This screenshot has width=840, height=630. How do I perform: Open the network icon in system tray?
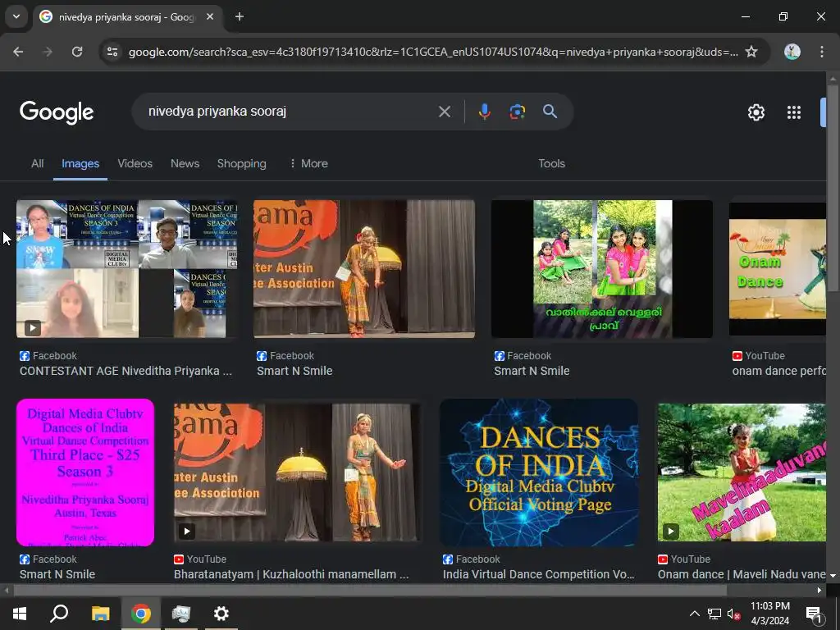(x=714, y=614)
